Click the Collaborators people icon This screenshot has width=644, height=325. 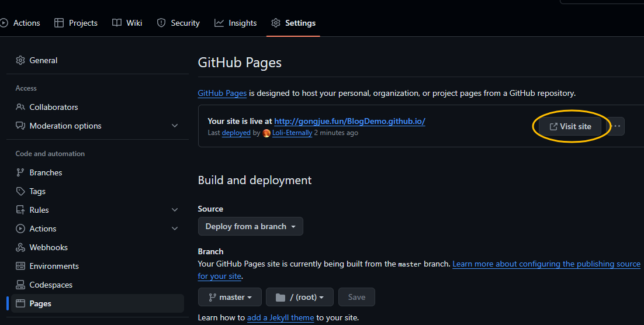tap(20, 107)
